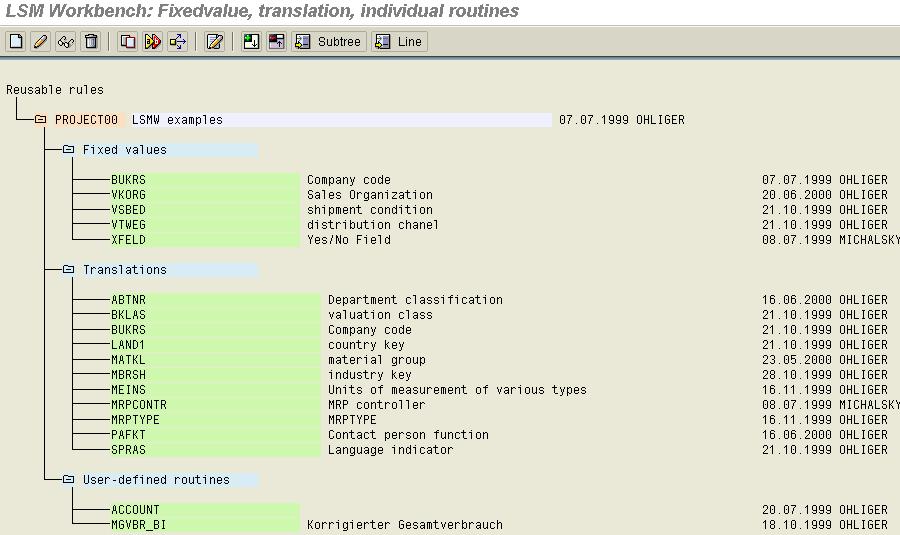Image resolution: width=900 pixels, height=535 pixels.
Task: Click the Rename (a to b) icon
Action: coord(153,41)
